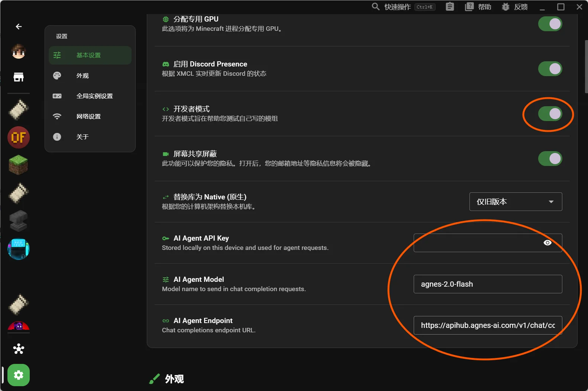The width and height of the screenshot is (588, 391).
Task: Toggle the 启用 Discord Presence switch
Action: 550,69
